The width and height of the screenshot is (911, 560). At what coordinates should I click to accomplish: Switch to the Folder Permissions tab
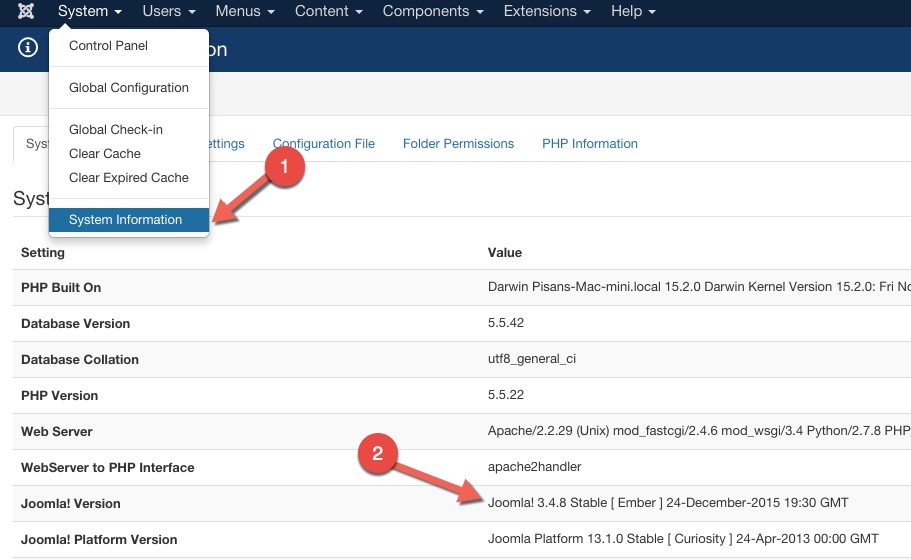pos(458,143)
